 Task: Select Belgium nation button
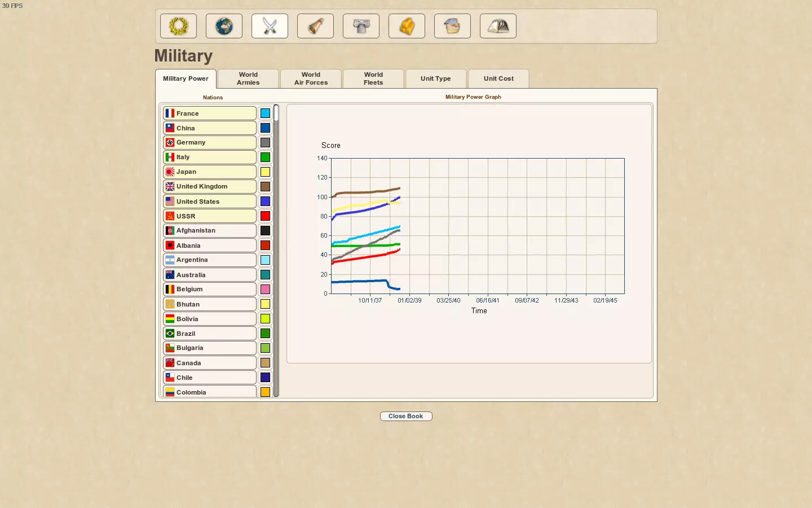point(210,289)
